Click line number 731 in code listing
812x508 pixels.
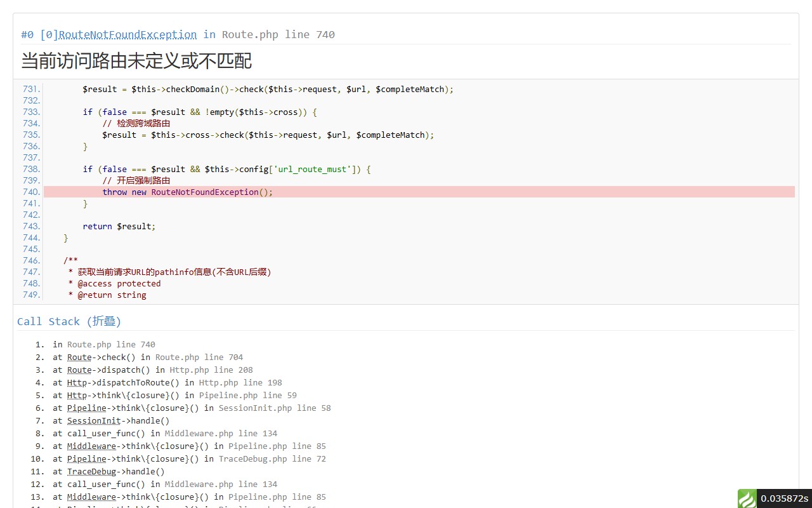tap(30, 89)
